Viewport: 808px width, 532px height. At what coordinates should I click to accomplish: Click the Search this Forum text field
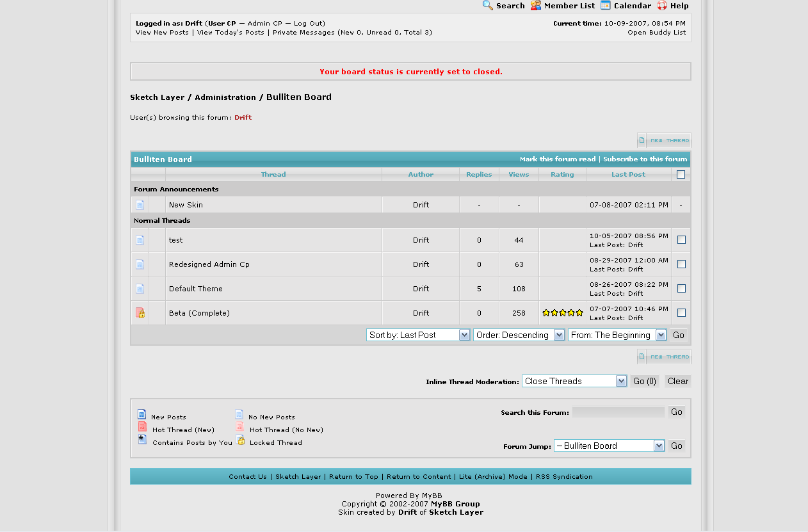tap(618, 412)
